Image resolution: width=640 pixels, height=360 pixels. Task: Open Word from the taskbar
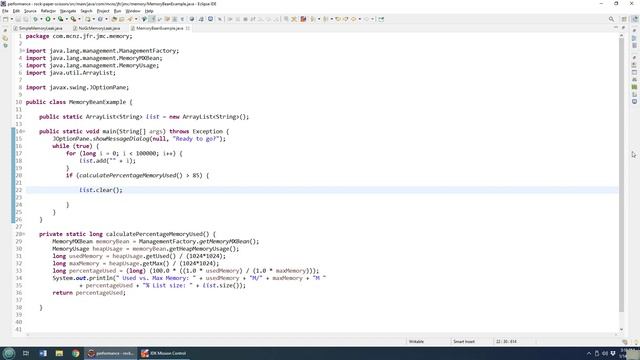tap(43, 353)
